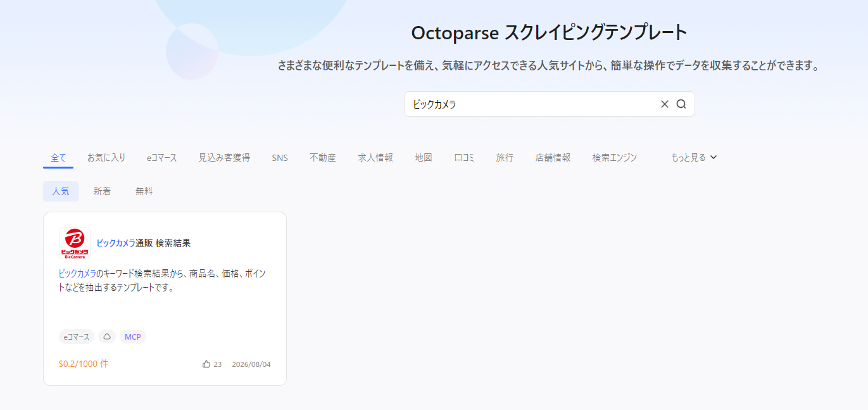
Task: Select the 見込み客獲得 tab
Action: [224, 158]
